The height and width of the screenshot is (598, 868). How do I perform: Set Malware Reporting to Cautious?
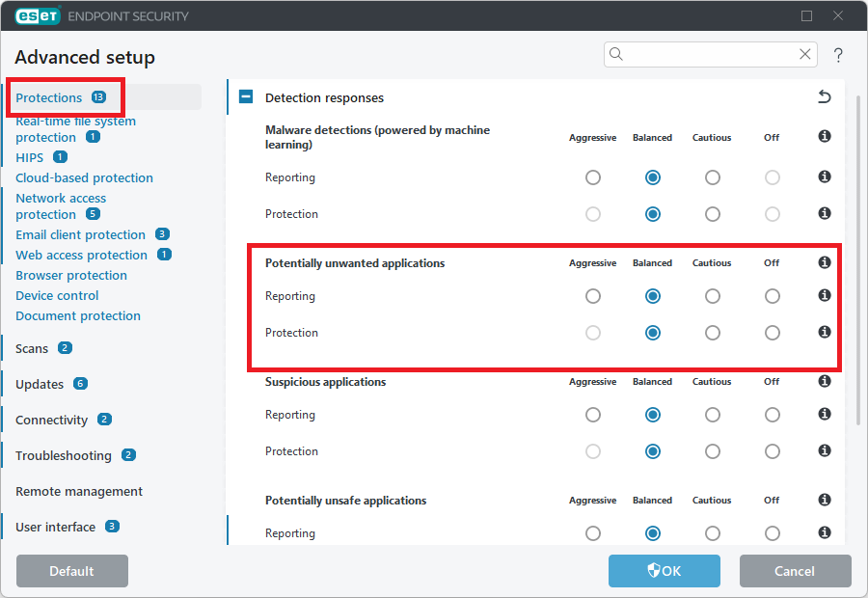coord(713,177)
